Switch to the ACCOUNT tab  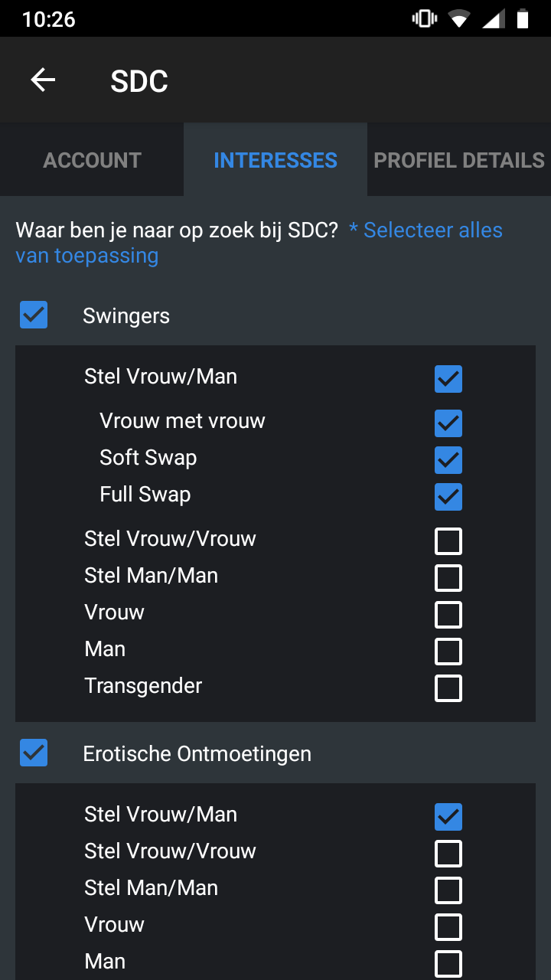coord(92,160)
